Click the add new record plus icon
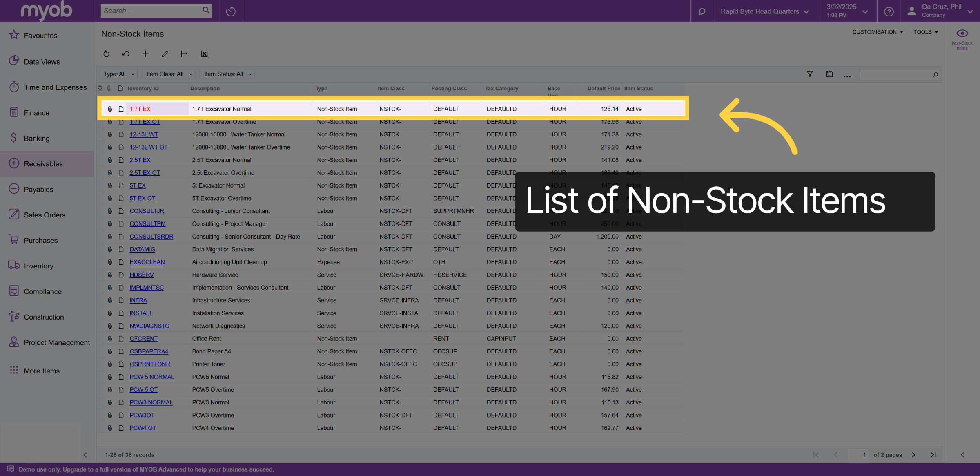The image size is (980, 476). point(145,54)
